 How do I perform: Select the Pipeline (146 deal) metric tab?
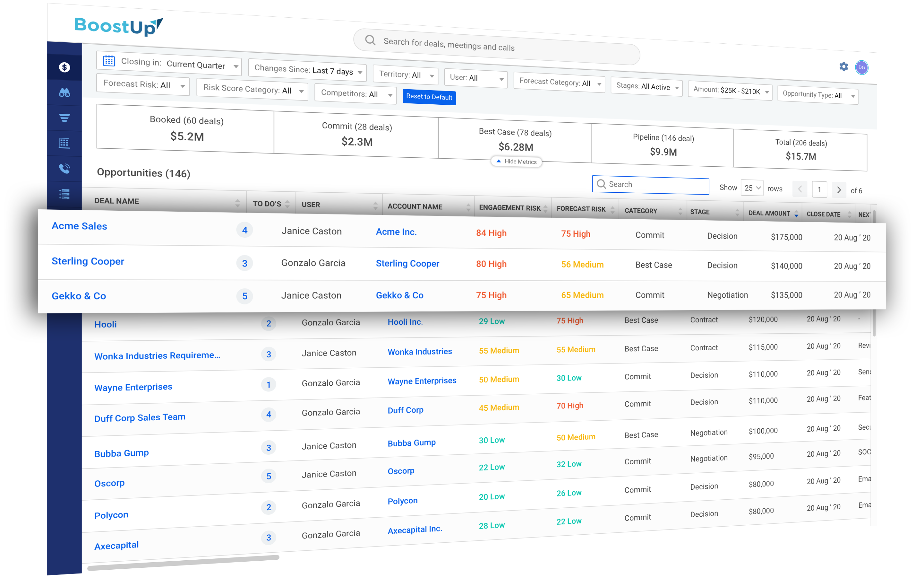pos(663,145)
